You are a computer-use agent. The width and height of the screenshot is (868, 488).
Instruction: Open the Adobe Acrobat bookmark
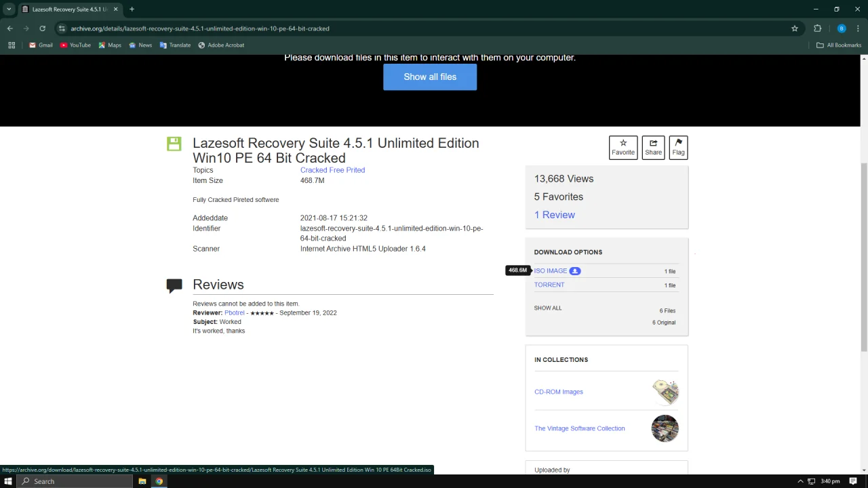click(221, 45)
